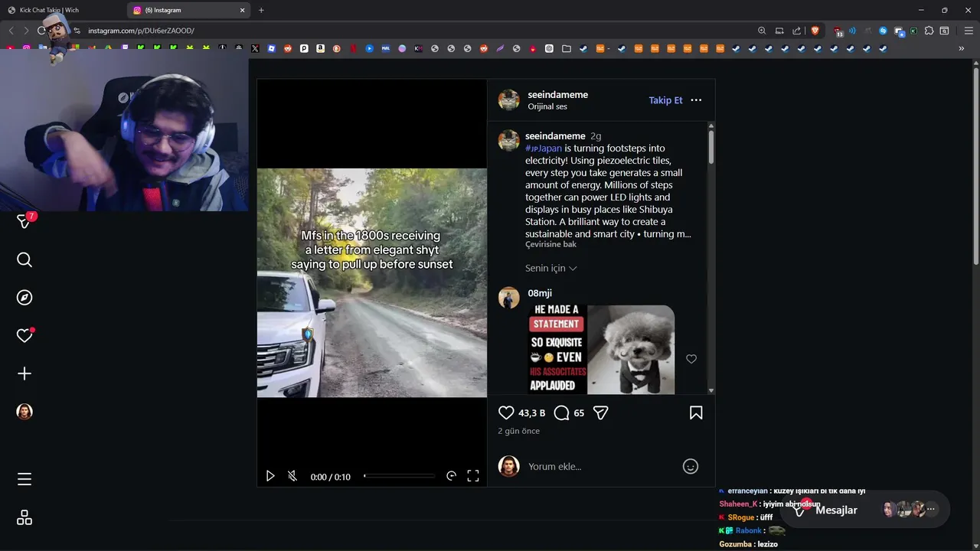Open Instagram messages icon in left sidebar
The width and height of the screenshot is (980, 551).
[24, 221]
